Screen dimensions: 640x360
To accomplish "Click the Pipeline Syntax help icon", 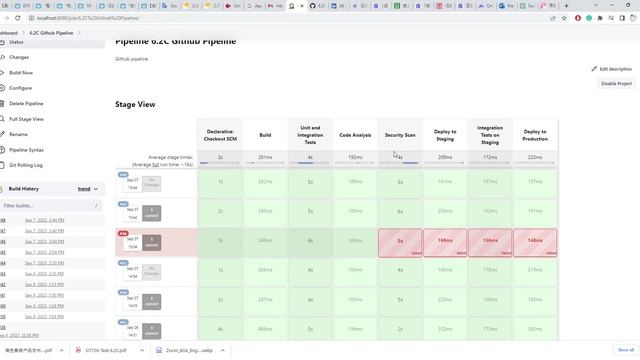I will [x=2, y=150].
